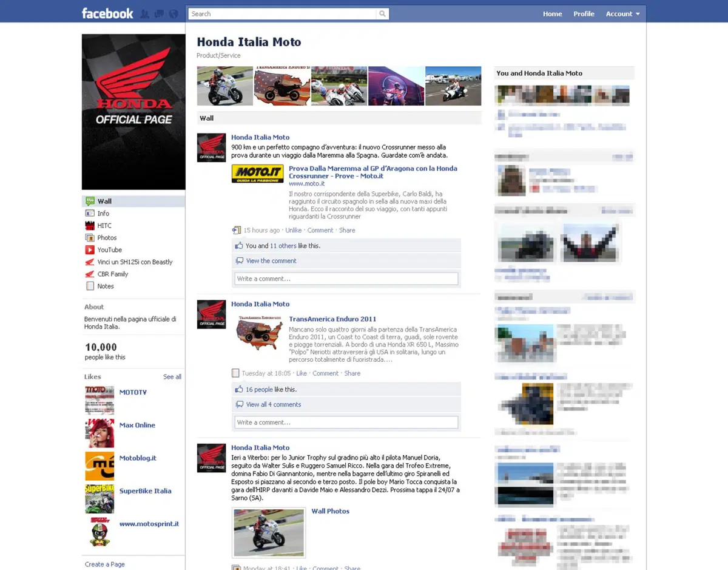Screen dimensions: 728x570
Task: Open the 11 others like list
Action: point(283,246)
